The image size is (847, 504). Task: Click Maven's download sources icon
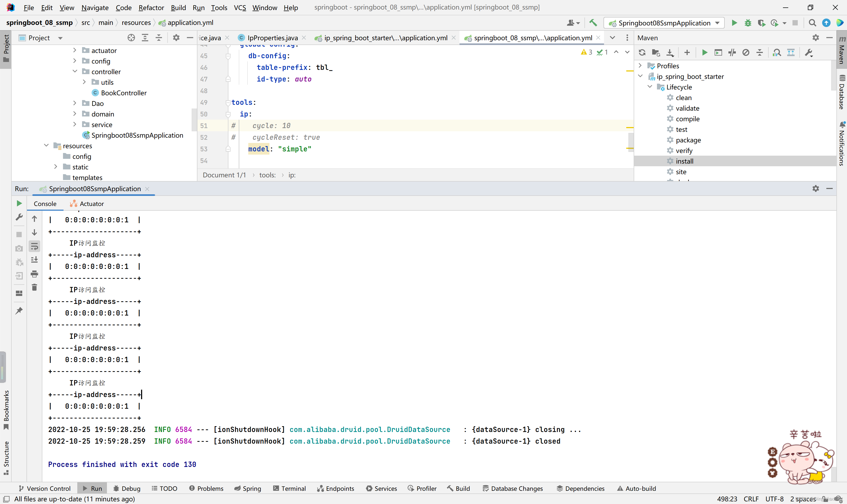[x=670, y=53]
